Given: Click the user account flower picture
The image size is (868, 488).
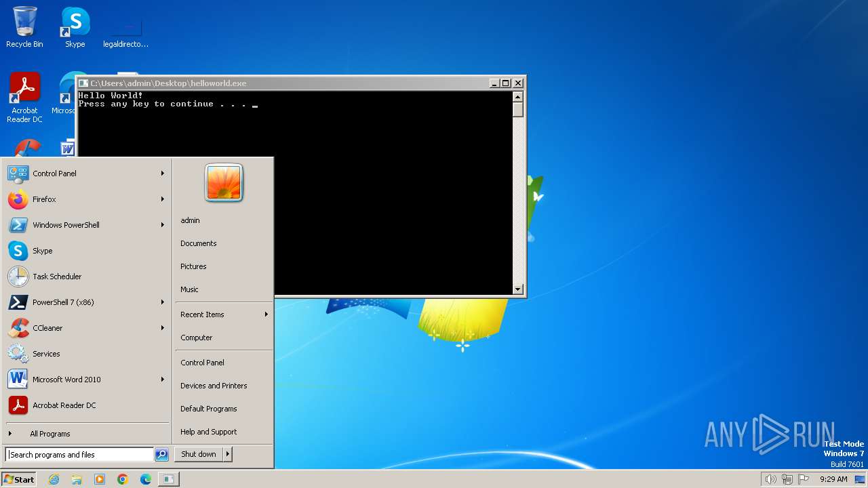Looking at the screenshot, I should 224,183.
